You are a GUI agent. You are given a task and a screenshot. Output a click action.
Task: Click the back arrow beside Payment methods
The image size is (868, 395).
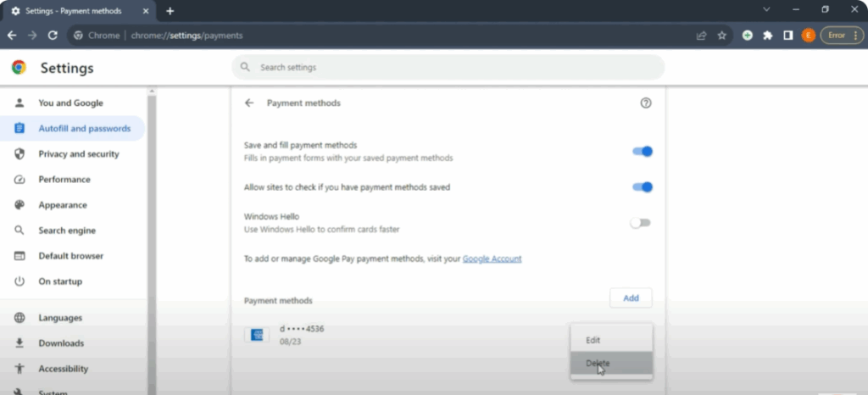pos(249,103)
